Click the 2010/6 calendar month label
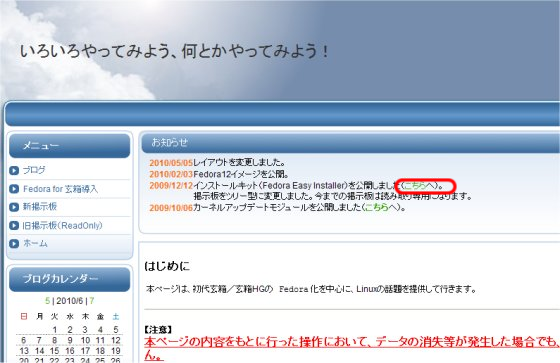 (x=70, y=301)
